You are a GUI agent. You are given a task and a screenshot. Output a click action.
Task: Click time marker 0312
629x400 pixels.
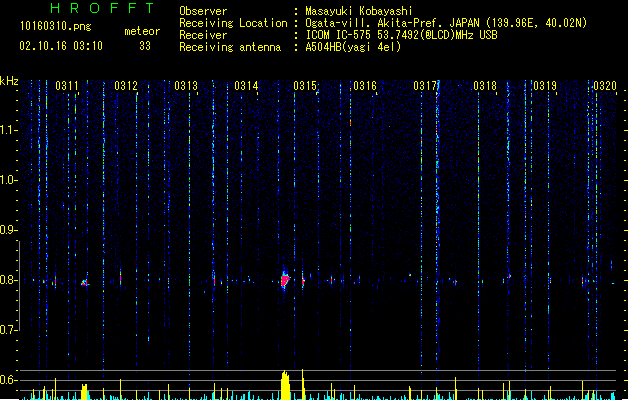tap(126, 86)
